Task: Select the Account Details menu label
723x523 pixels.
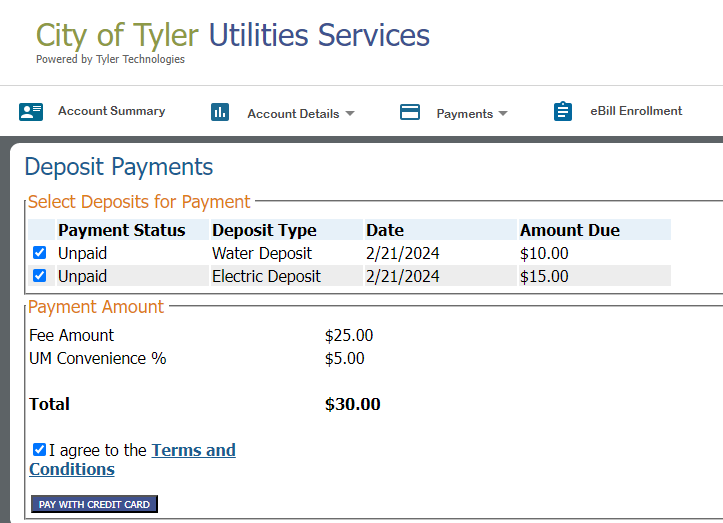Action: 293,114
